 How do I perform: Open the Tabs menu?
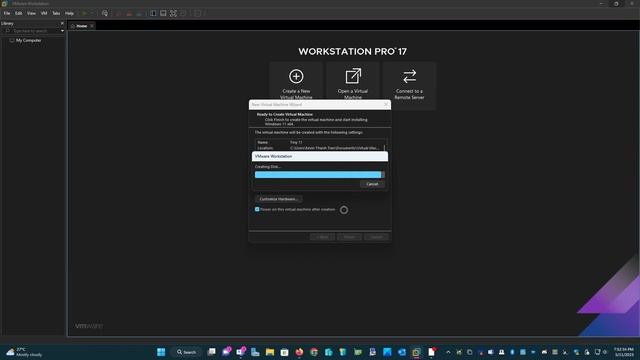pos(56,13)
